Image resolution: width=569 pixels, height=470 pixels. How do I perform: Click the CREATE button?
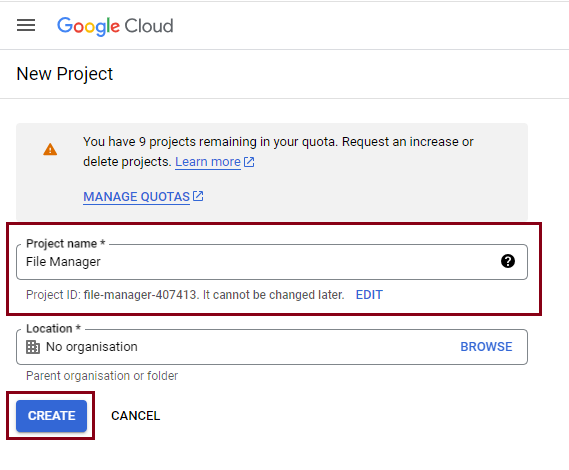pos(52,416)
